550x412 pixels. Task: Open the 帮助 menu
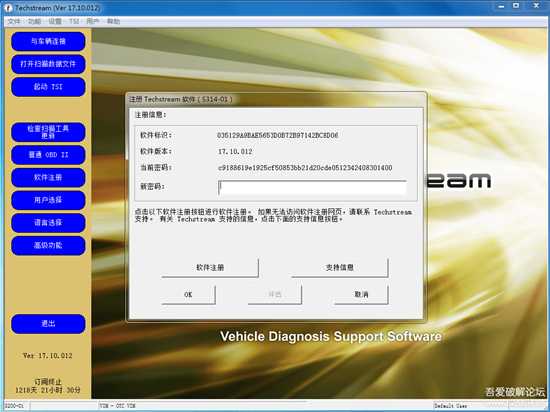[113, 21]
